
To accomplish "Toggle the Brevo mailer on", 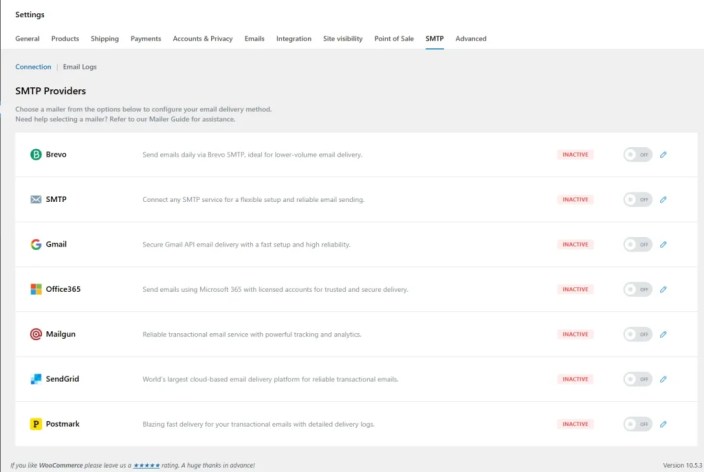I will (638, 154).
